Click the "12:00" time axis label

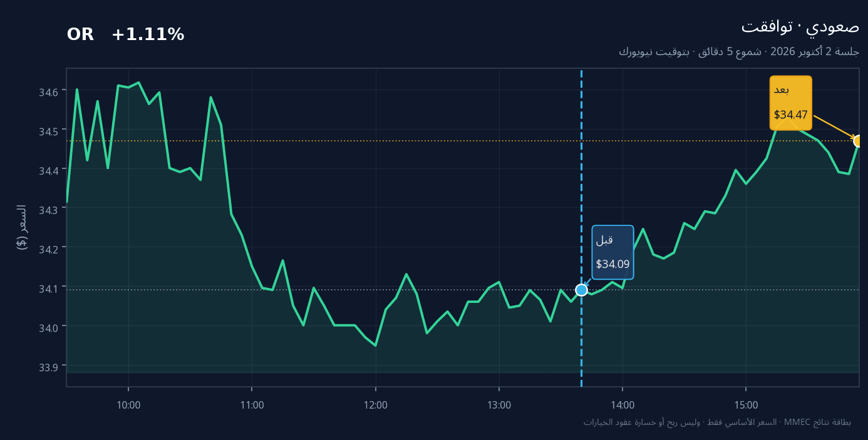[375, 405]
